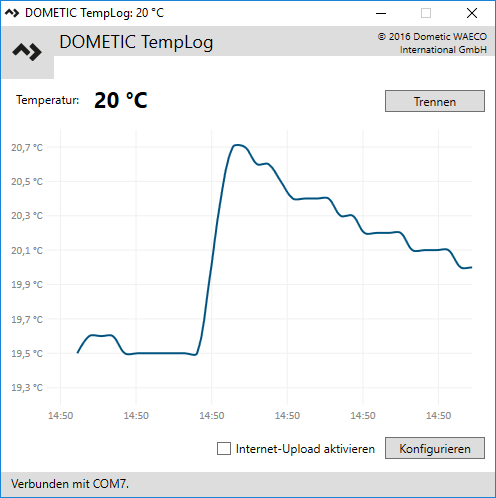The width and height of the screenshot is (496, 498).
Task: Click the Dometic logo in the header
Action: point(27,52)
